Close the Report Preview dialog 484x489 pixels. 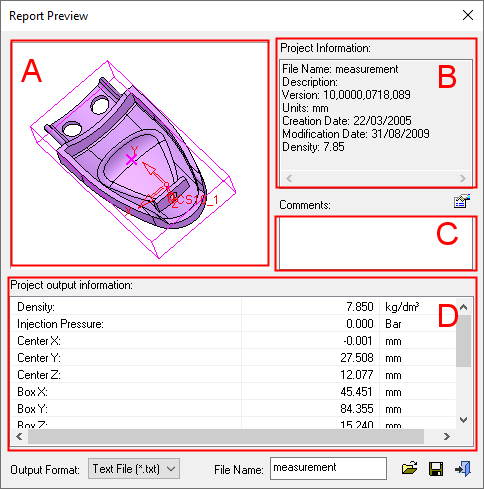coord(468,15)
